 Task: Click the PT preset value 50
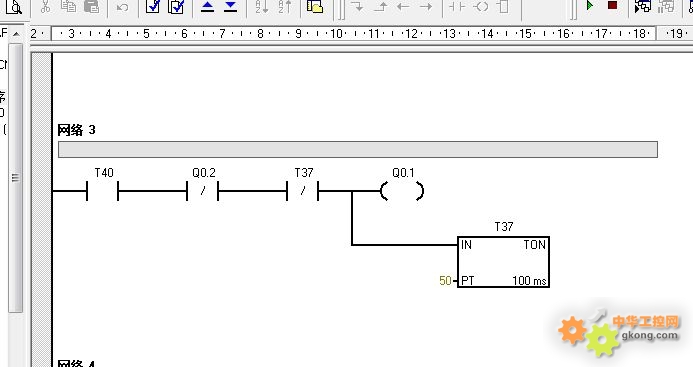coord(445,281)
